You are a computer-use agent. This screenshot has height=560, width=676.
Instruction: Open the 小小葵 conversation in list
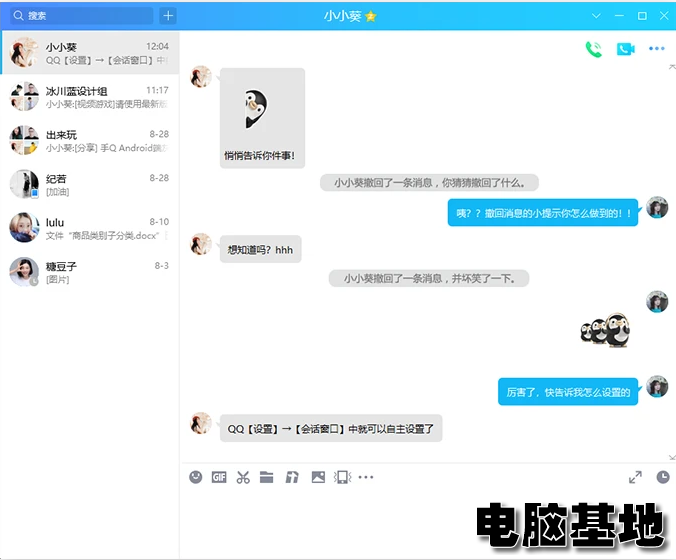(x=90, y=53)
